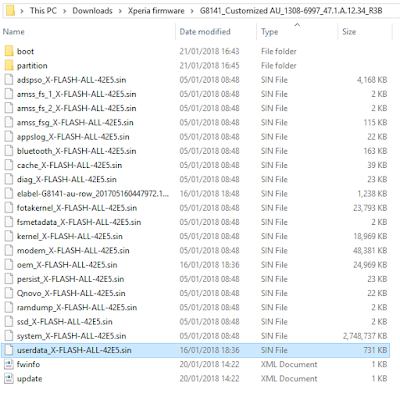
Task: Click the file icon beside adspso_X-FLASH-ALL-42E5.sin
Action: 9,80
